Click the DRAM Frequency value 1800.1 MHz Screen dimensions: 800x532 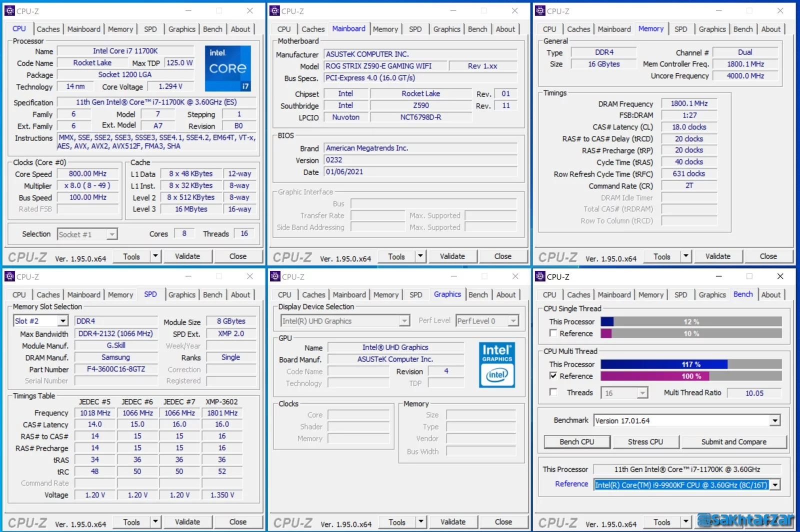pos(689,103)
